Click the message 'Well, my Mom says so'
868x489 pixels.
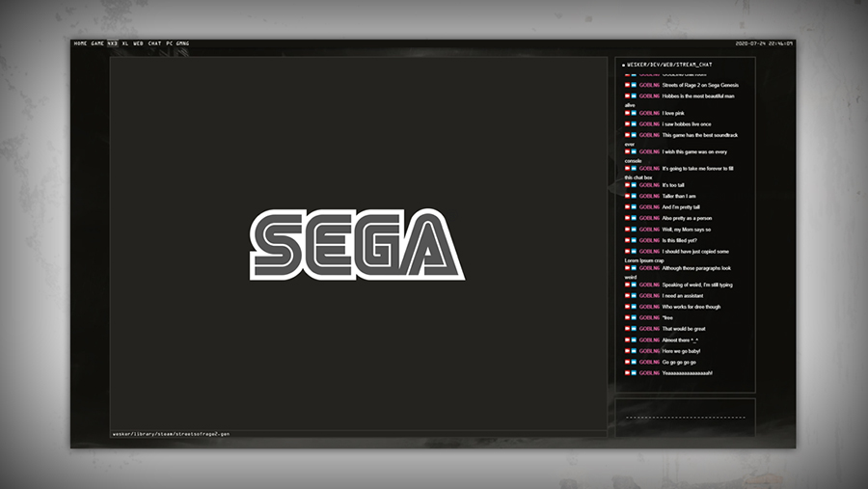[x=687, y=230]
